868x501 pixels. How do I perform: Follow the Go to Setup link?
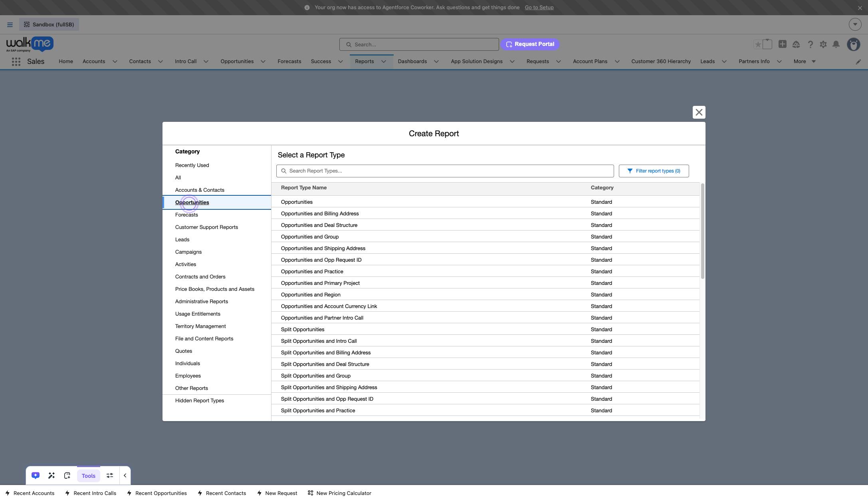click(539, 8)
